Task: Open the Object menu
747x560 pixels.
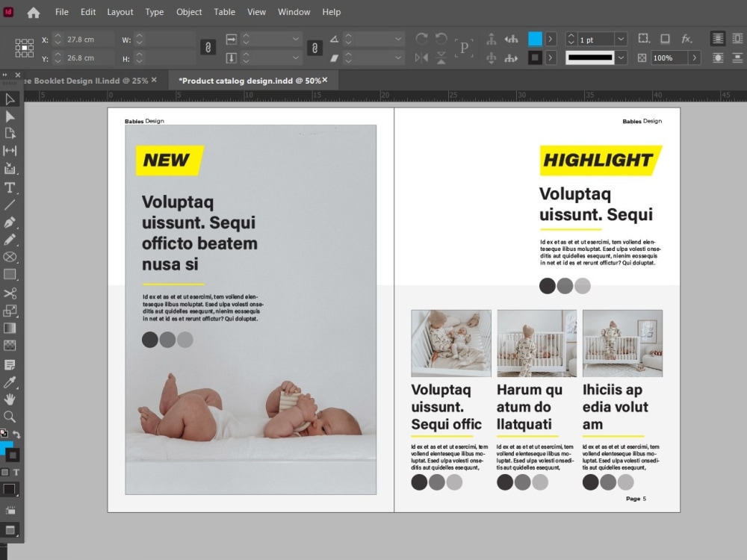Action: coord(189,12)
